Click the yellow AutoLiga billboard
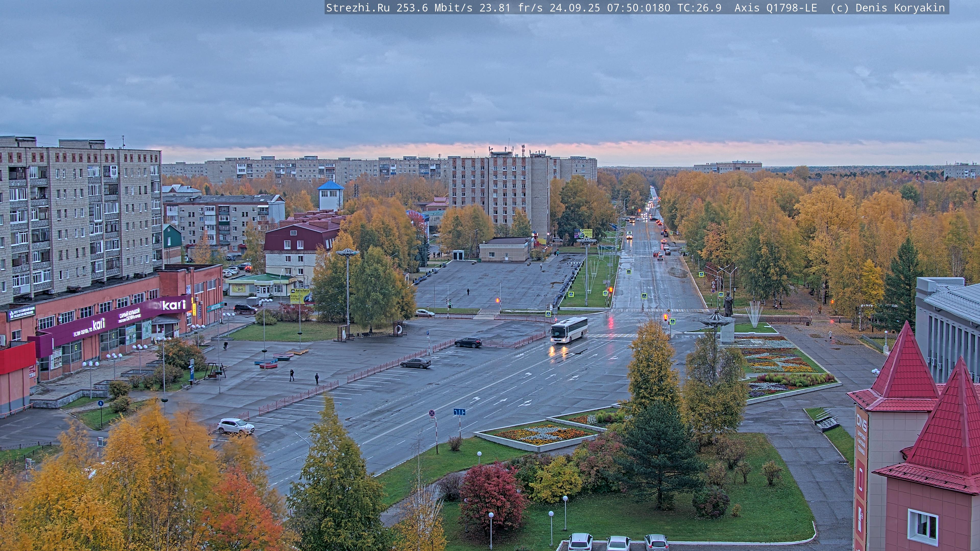Image resolution: width=980 pixels, height=551 pixels. coord(300,296)
